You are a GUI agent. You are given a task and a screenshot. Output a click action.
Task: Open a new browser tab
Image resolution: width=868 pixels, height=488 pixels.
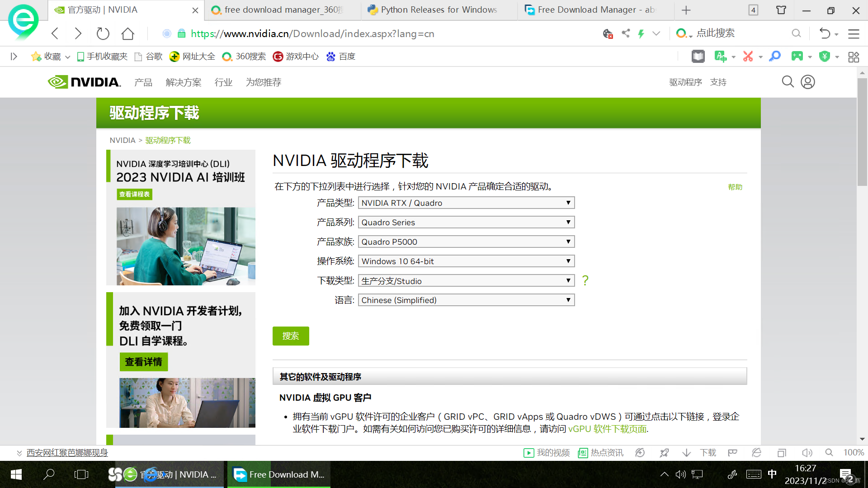pos(686,10)
